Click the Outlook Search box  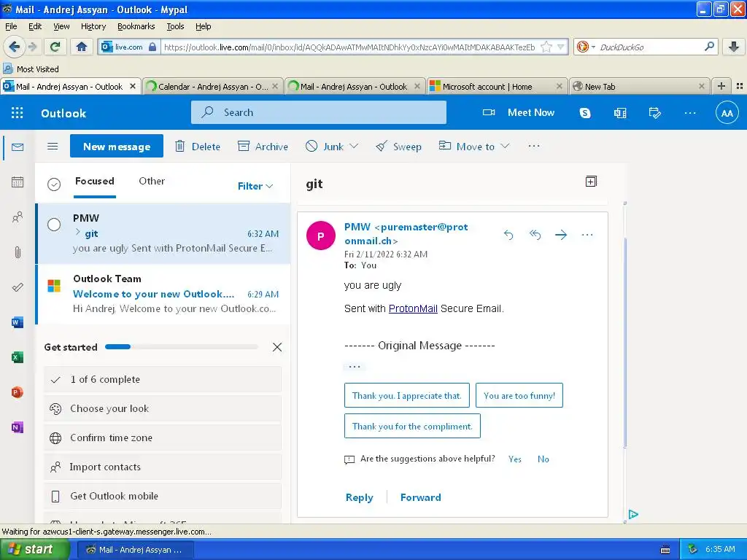click(318, 112)
